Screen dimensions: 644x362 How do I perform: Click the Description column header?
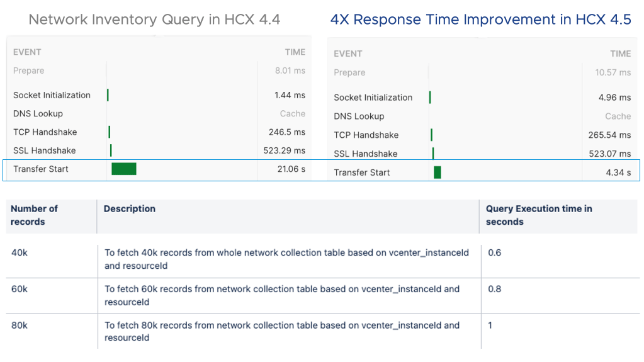130,209
